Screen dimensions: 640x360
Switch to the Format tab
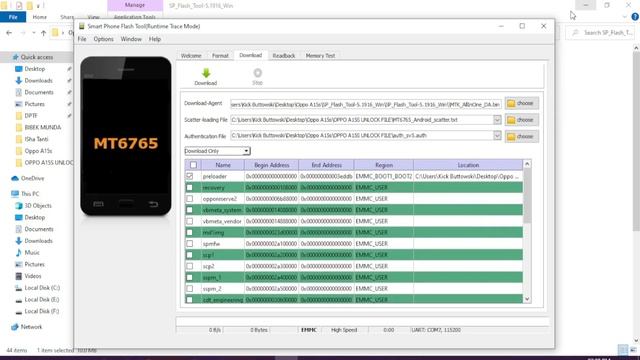220,56
